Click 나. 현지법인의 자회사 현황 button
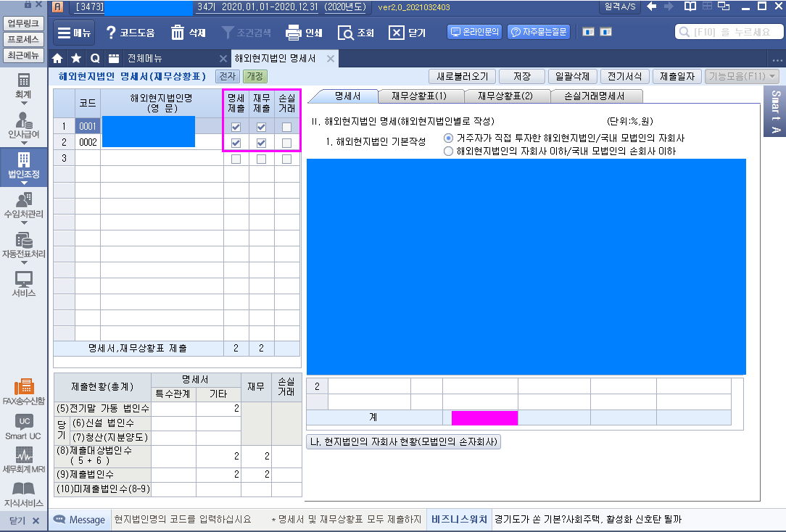The image size is (786, 532). tap(404, 442)
